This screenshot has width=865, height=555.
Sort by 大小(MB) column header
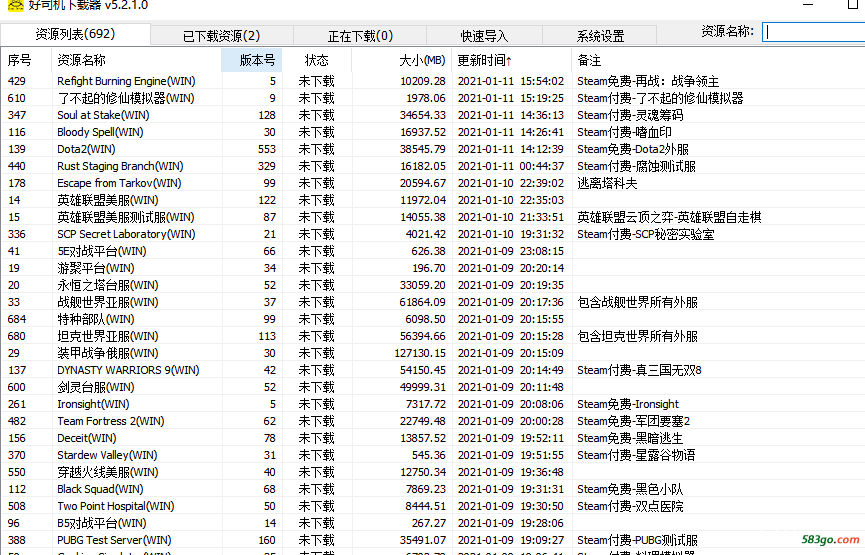pyautogui.click(x=402, y=60)
